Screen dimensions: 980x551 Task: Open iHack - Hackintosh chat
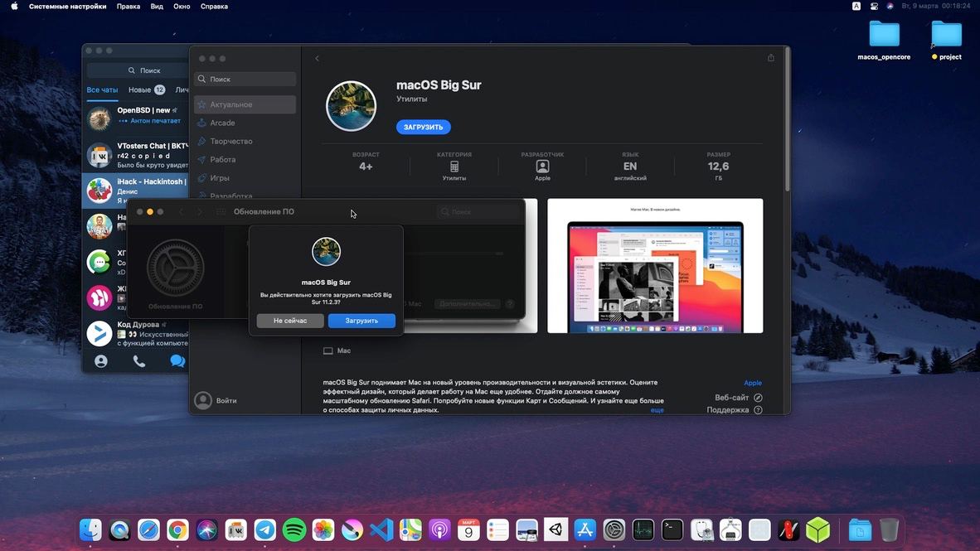pos(136,190)
